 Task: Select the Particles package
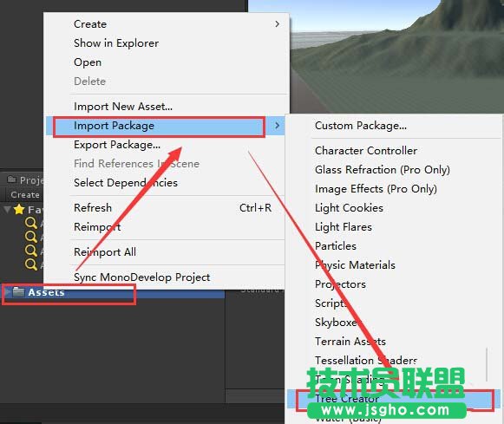(x=394, y=246)
